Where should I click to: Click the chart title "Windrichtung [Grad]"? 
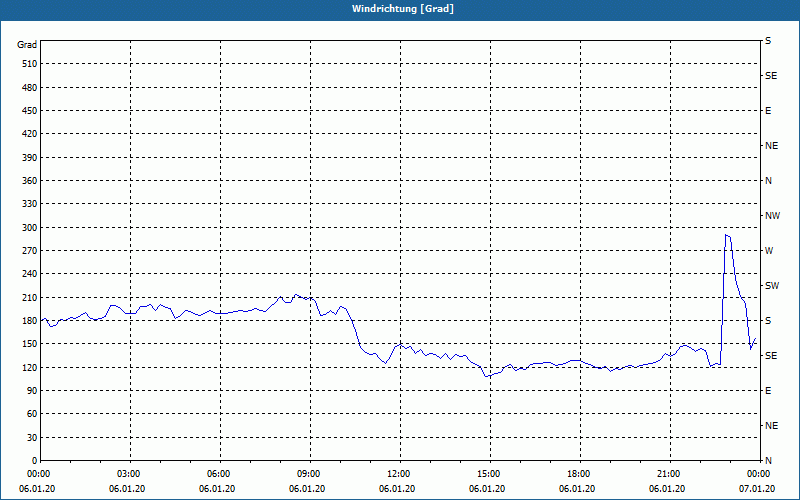(403, 9)
